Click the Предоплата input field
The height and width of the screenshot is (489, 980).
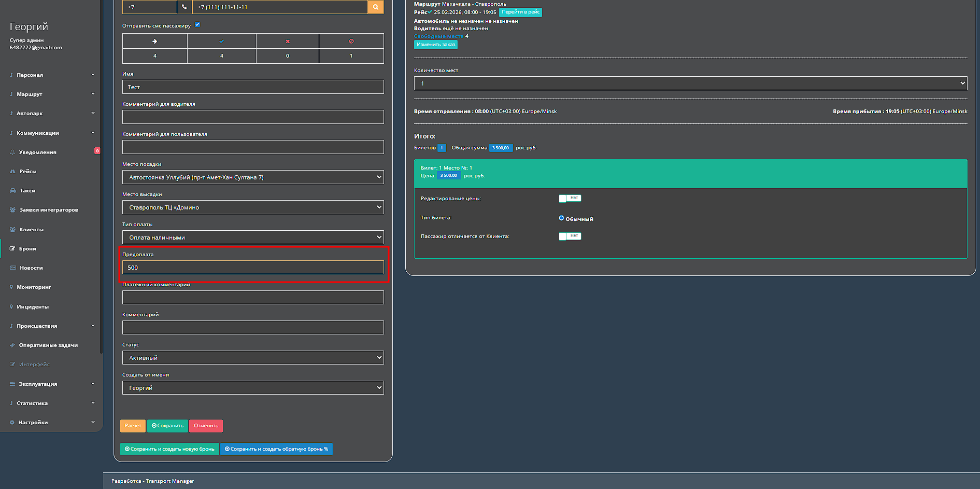click(x=253, y=268)
